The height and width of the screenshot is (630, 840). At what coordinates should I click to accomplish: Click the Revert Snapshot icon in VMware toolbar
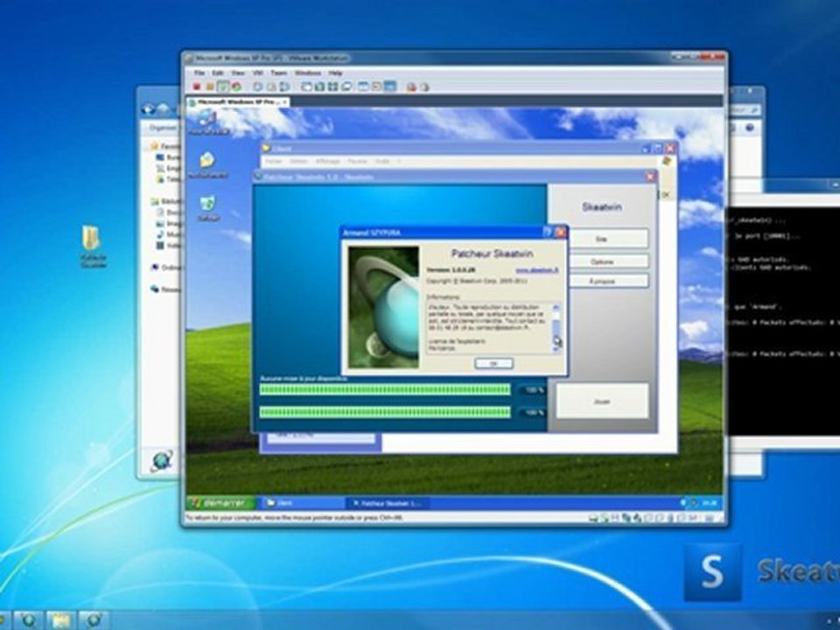[x=271, y=87]
